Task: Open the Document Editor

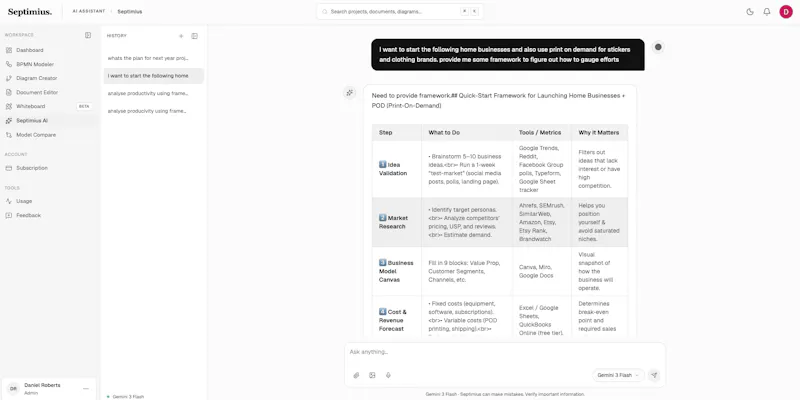Action: 37,92
